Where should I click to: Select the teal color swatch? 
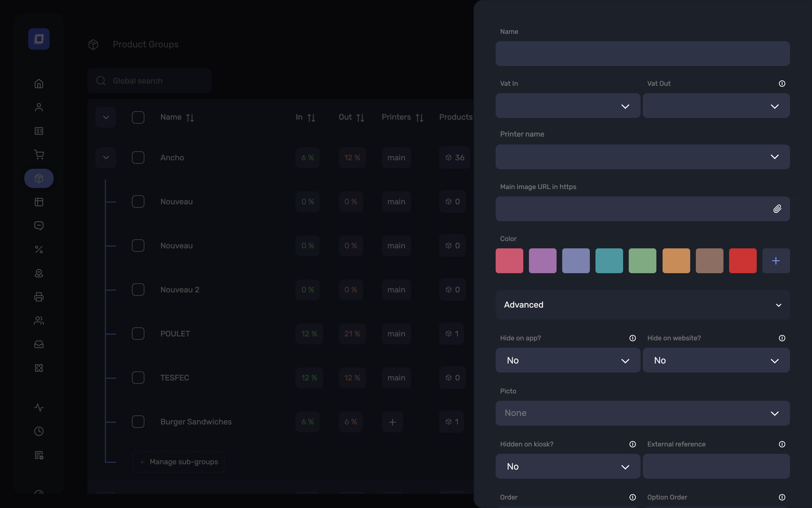pyautogui.click(x=609, y=261)
